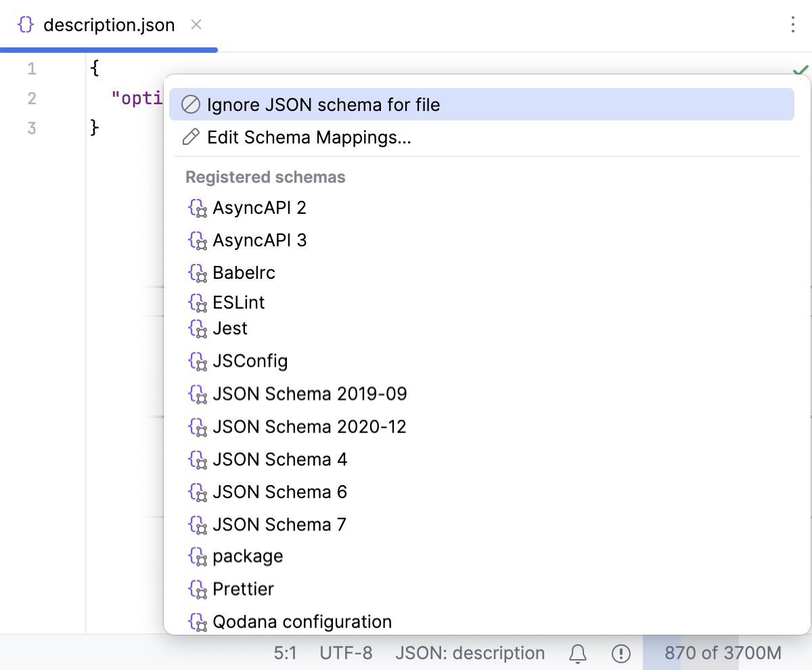
Task: Click the pencil icon beside Edit Schema Mappings
Action: coord(191,137)
